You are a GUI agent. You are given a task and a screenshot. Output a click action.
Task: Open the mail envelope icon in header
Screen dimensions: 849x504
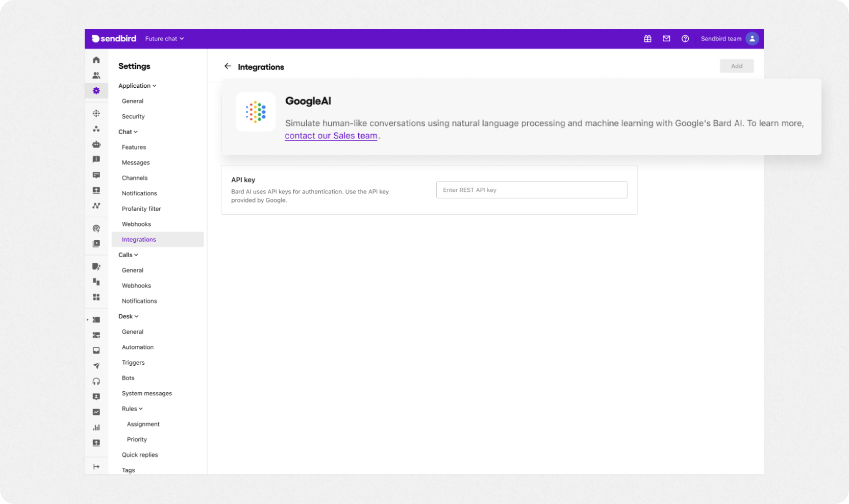[666, 39]
